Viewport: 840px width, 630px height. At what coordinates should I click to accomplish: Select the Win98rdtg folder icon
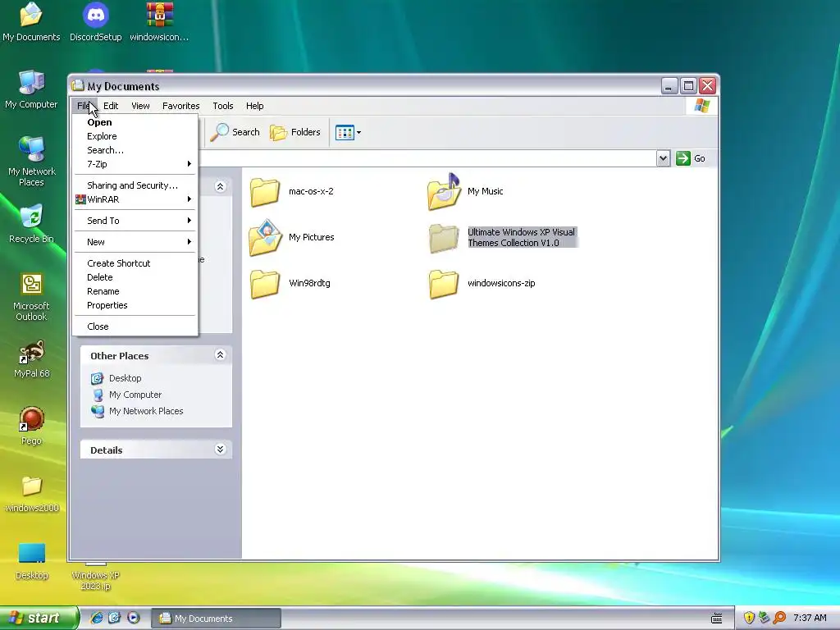[x=265, y=283]
